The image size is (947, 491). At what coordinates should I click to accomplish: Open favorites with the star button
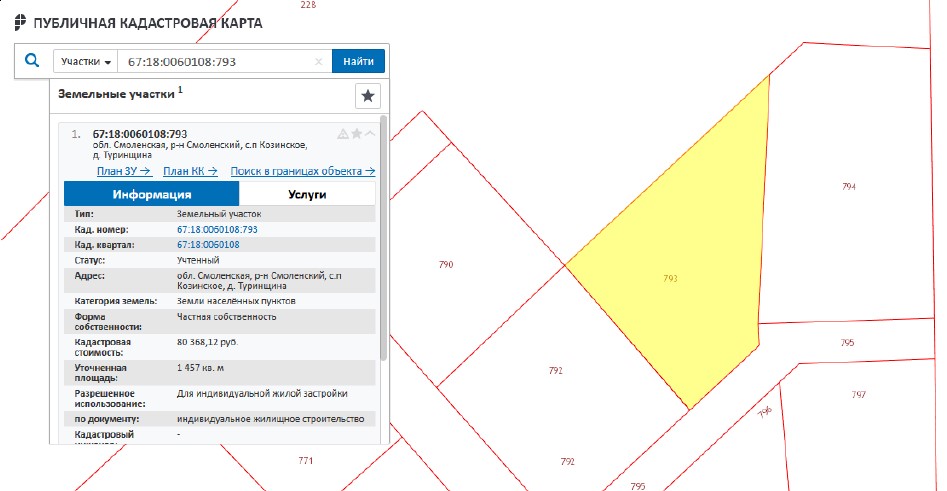368,96
